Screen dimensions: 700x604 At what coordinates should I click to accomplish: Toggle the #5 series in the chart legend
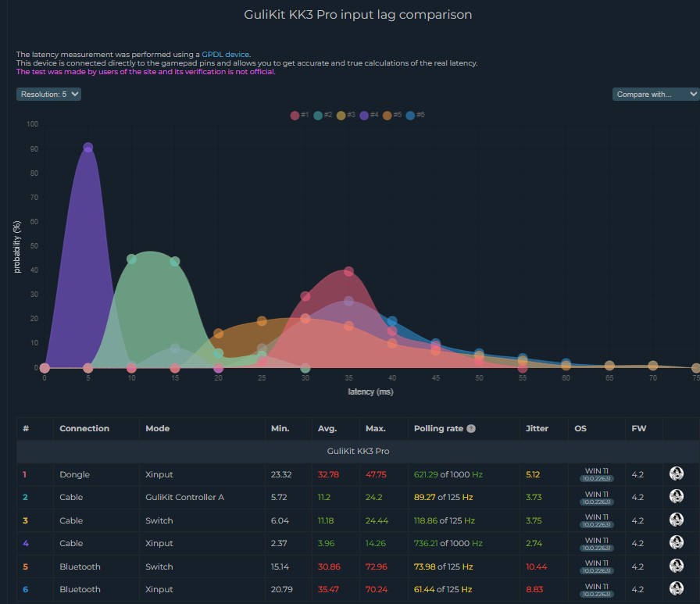(x=392, y=115)
